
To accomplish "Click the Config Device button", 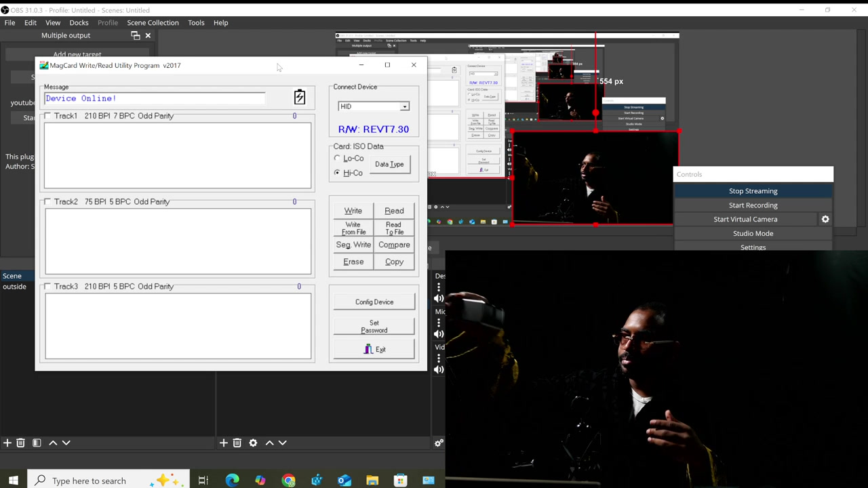I will click(374, 302).
